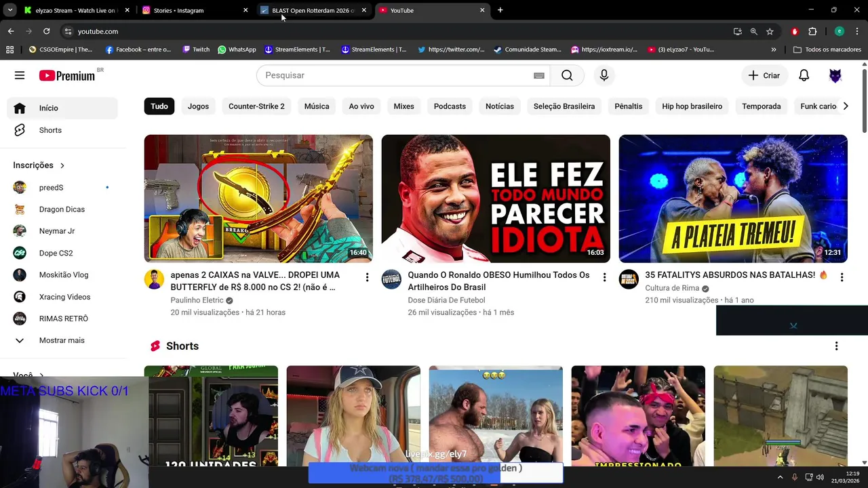Viewport: 868px width, 488px height.
Task: Open Xracing Videos channel subscription
Action: coord(62,297)
